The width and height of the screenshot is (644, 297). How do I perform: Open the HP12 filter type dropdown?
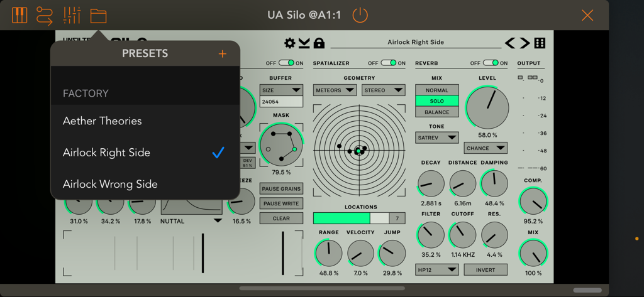pos(437,270)
